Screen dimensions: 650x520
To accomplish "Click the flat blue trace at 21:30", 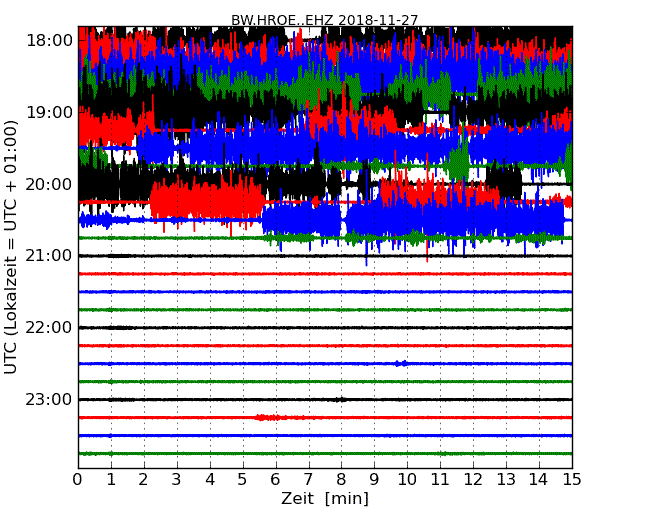I will click(325, 292).
